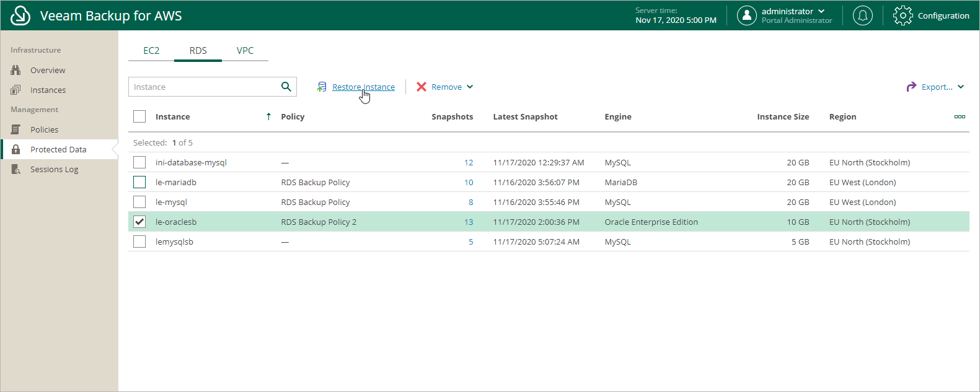The height and width of the screenshot is (392, 980).
Task: Expand the Remove dropdown chevron
Action: tap(470, 87)
